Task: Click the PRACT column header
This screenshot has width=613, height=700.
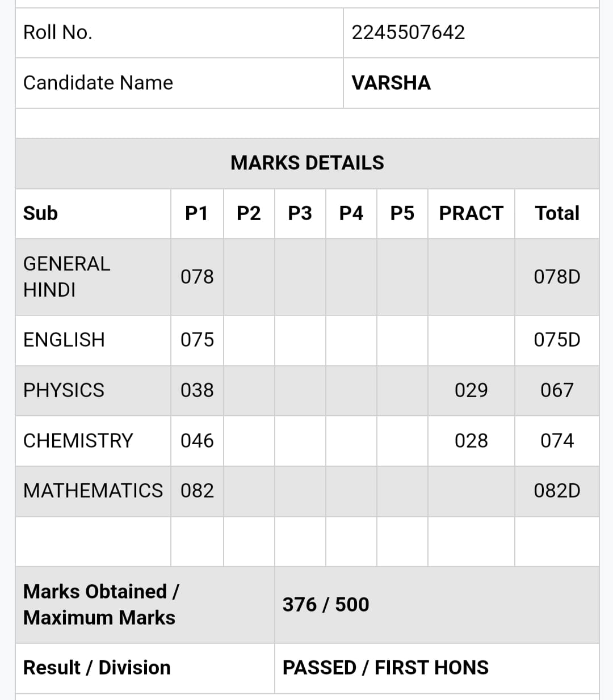Action: 471,213
